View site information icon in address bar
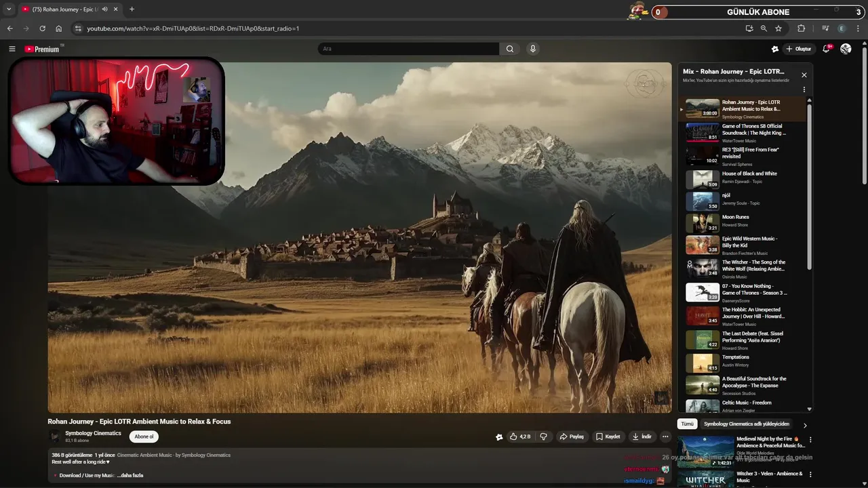 click(x=78, y=28)
